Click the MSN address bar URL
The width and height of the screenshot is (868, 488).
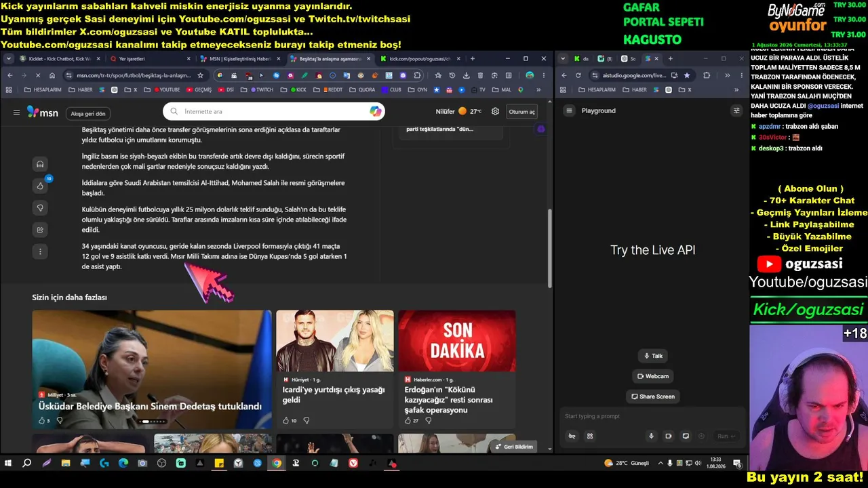tap(133, 75)
